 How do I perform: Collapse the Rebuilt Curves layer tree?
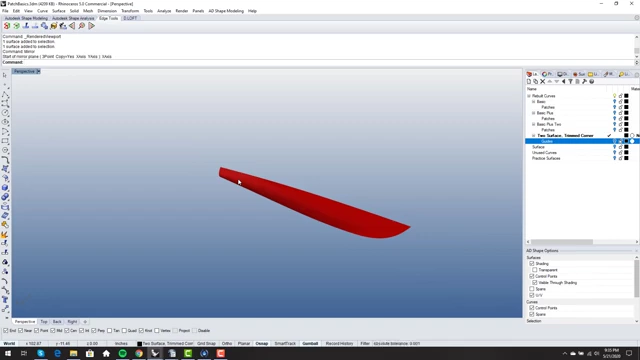[529, 96]
